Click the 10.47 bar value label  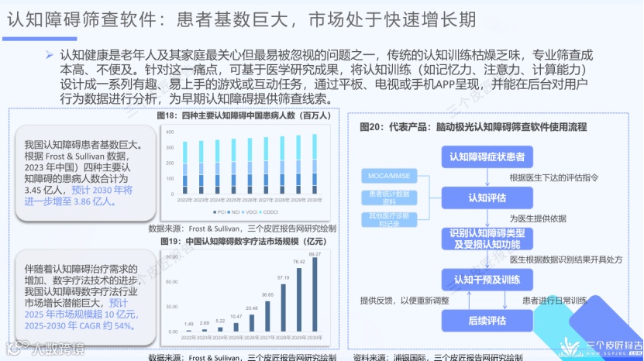236,317
